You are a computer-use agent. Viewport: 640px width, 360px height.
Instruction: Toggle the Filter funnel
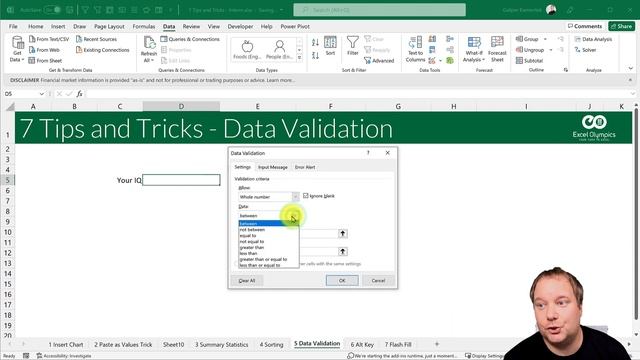point(353,46)
